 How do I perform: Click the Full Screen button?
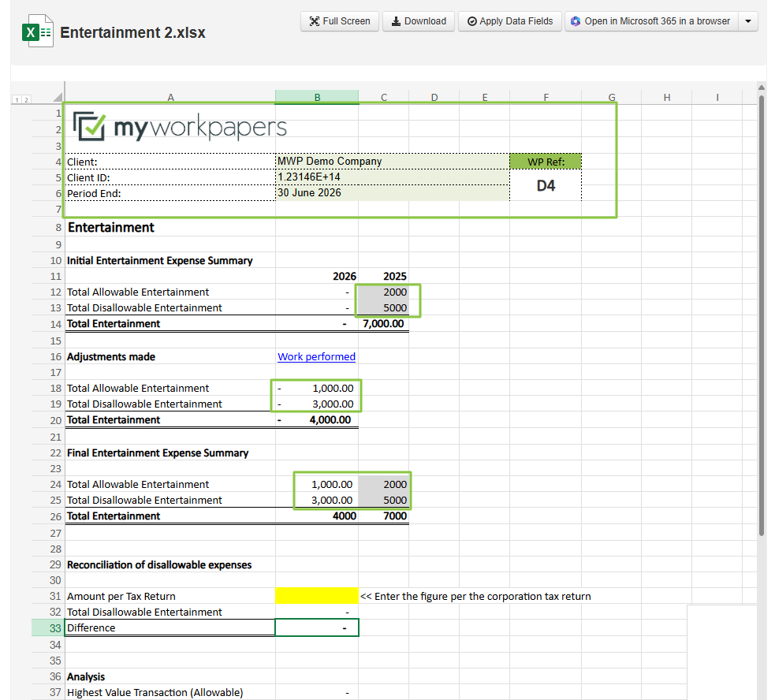pos(339,21)
